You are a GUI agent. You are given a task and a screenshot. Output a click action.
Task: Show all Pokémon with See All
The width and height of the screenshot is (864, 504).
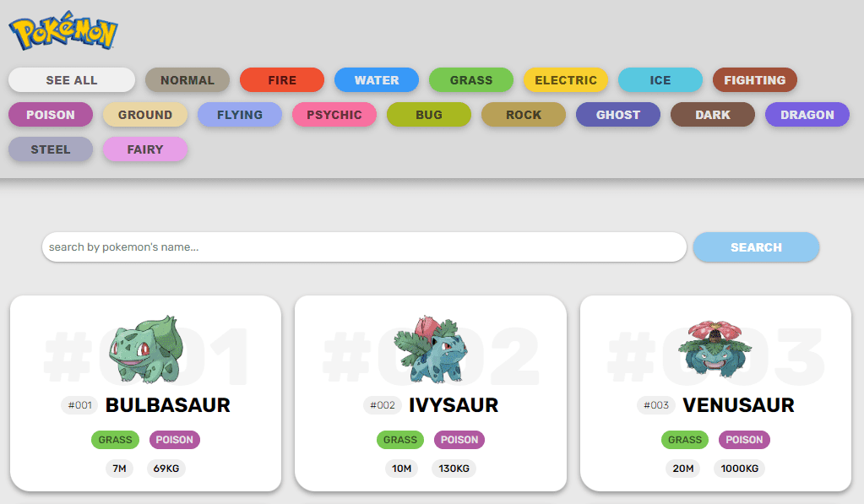click(72, 80)
